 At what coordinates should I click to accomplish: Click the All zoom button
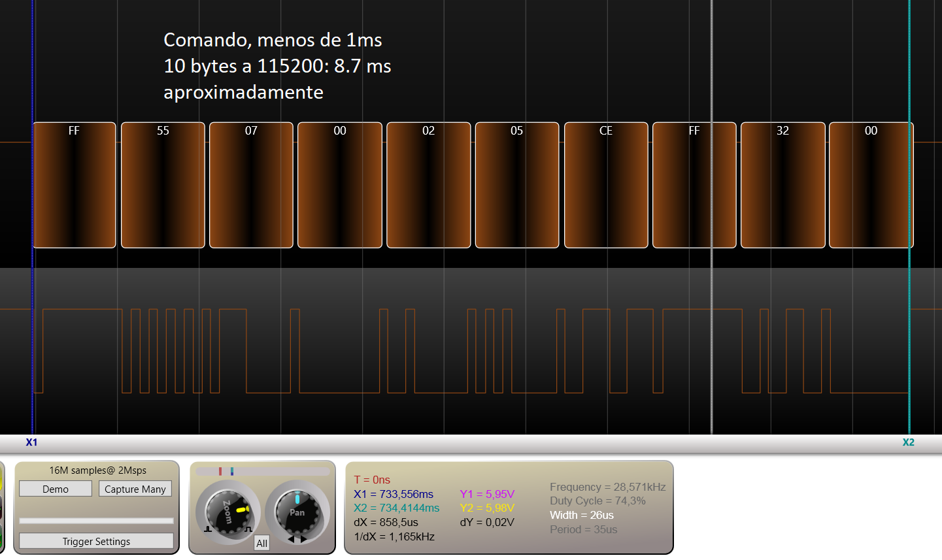tap(261, 542)
